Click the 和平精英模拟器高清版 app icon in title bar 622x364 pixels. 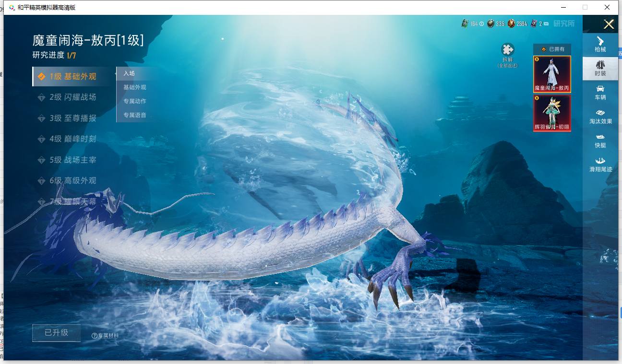point(12,7)
